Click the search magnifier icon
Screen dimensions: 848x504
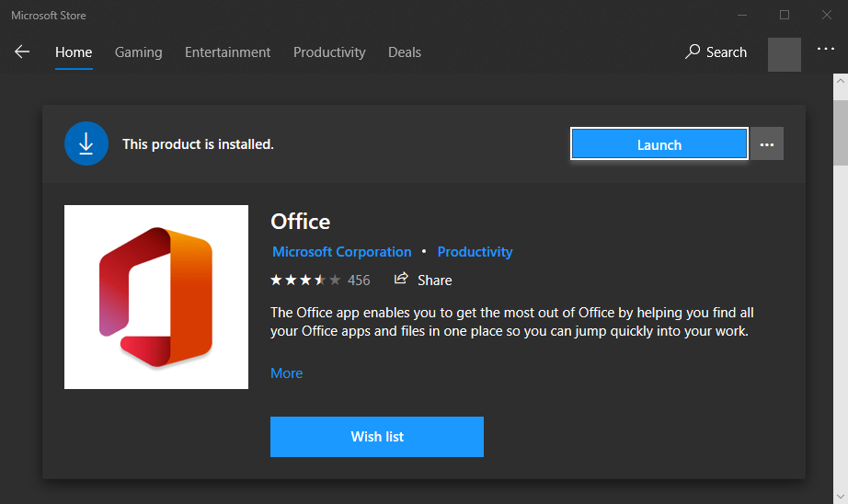point(693,52)
